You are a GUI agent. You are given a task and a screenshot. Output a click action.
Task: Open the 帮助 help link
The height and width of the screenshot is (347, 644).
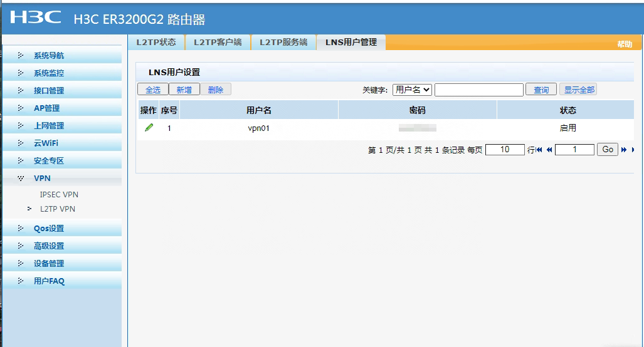(625, 44)
